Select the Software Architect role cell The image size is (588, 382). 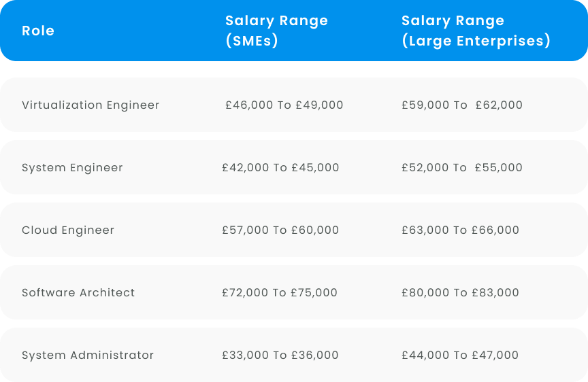(78, 292)
